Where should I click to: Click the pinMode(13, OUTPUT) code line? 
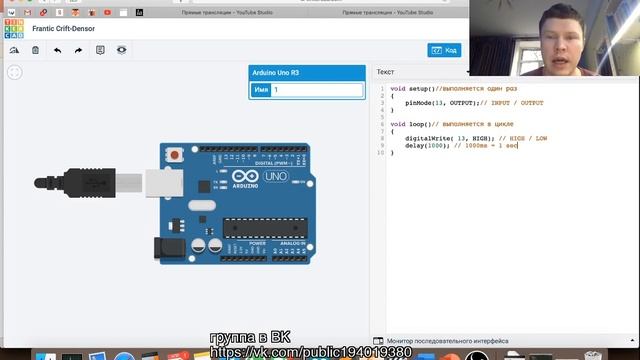474,103
